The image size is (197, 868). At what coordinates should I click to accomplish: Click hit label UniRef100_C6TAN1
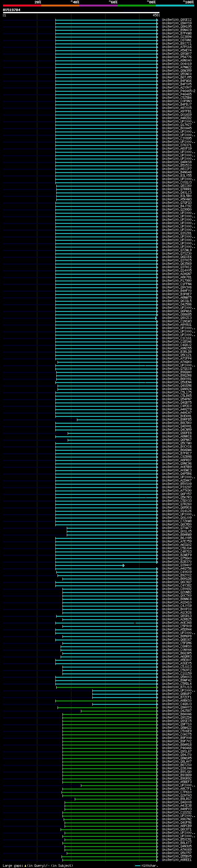pos(177,40)
